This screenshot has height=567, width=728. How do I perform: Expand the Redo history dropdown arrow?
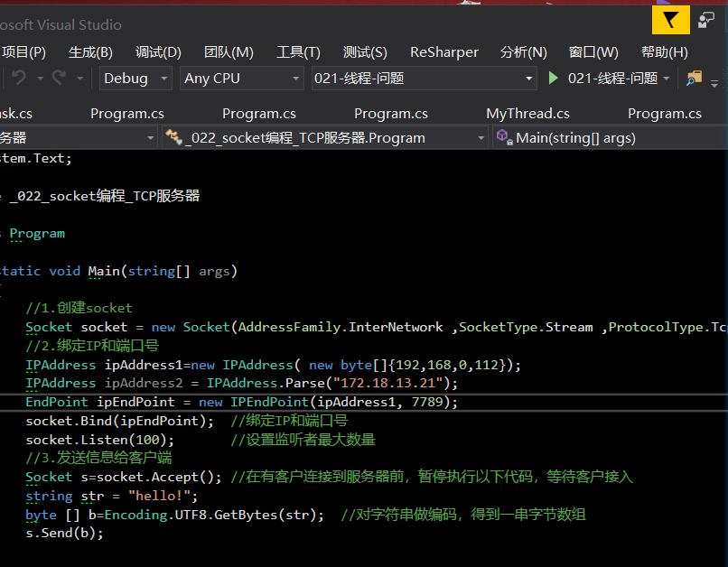click(79, 79)
